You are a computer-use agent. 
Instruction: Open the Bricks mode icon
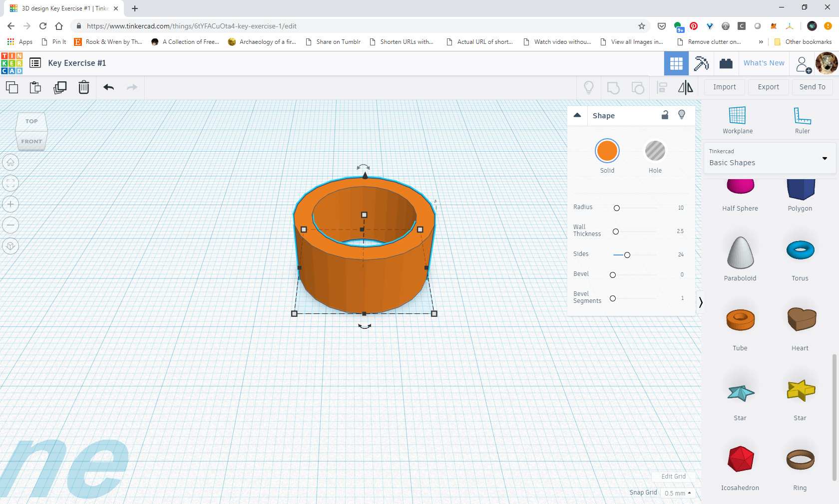(726, 63)
